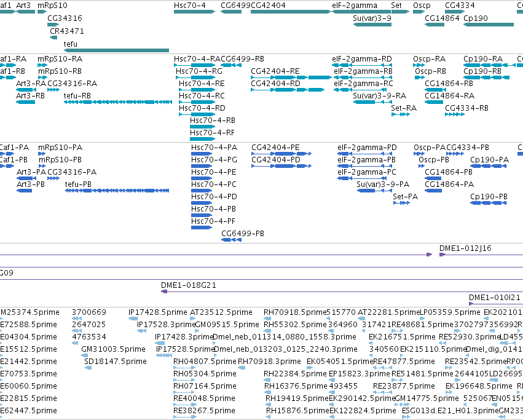The image size is (523, 420).
Task: Click protein Hsc70-4-PA
Action: point(202,154)
